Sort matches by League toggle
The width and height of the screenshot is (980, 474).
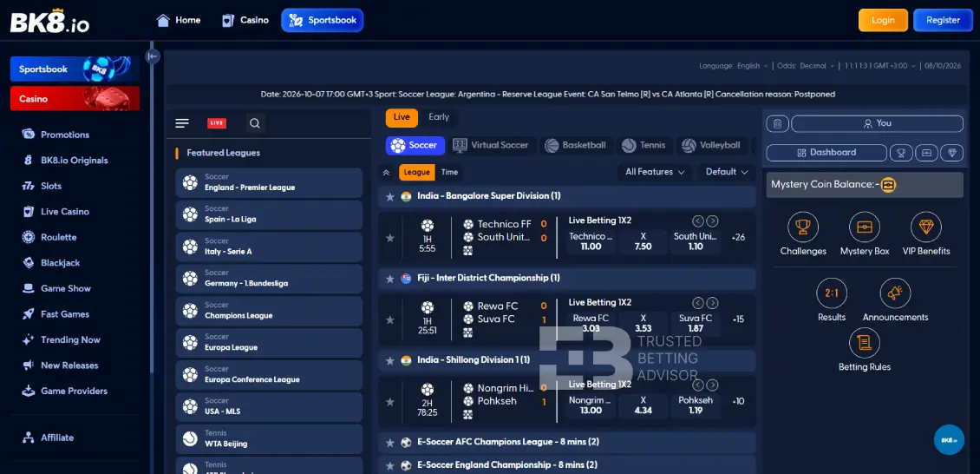click(x=417, y=173)
